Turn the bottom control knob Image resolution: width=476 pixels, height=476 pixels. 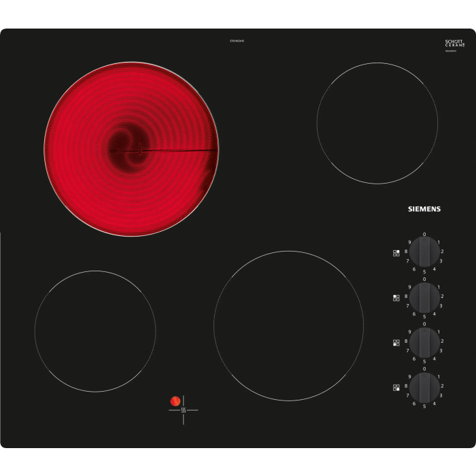(424, 387)
